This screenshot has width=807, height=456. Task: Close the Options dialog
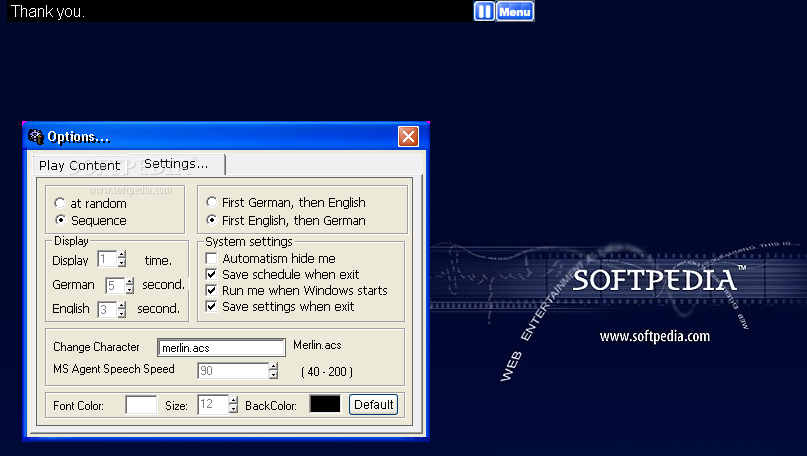pyautogui.click(x=408, y=137)
